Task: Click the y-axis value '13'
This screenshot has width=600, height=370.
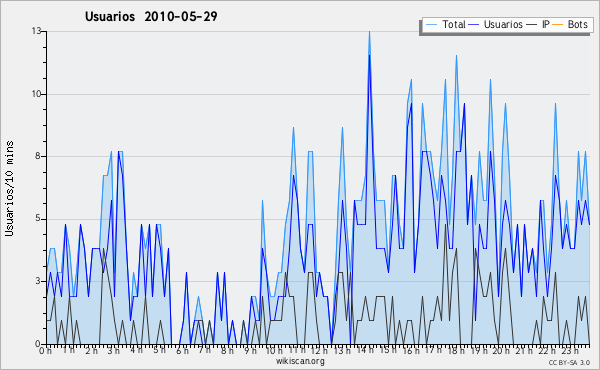Action: 36,31
